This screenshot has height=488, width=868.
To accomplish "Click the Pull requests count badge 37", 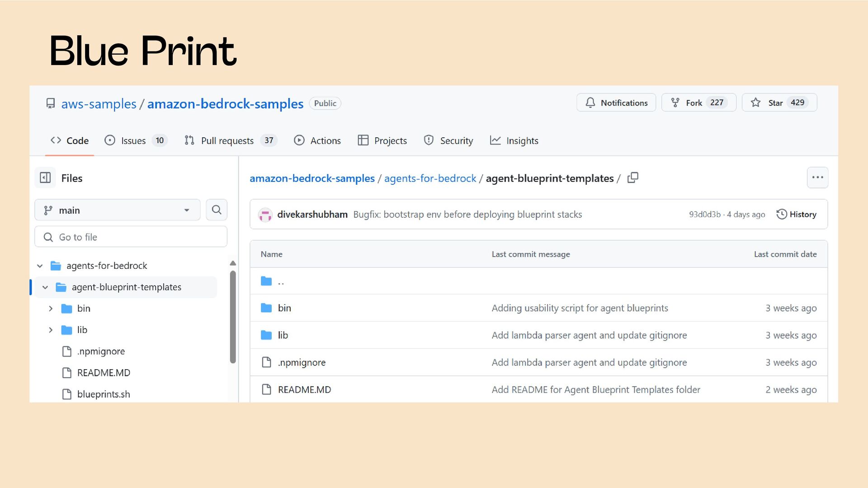I will [269, 141].
